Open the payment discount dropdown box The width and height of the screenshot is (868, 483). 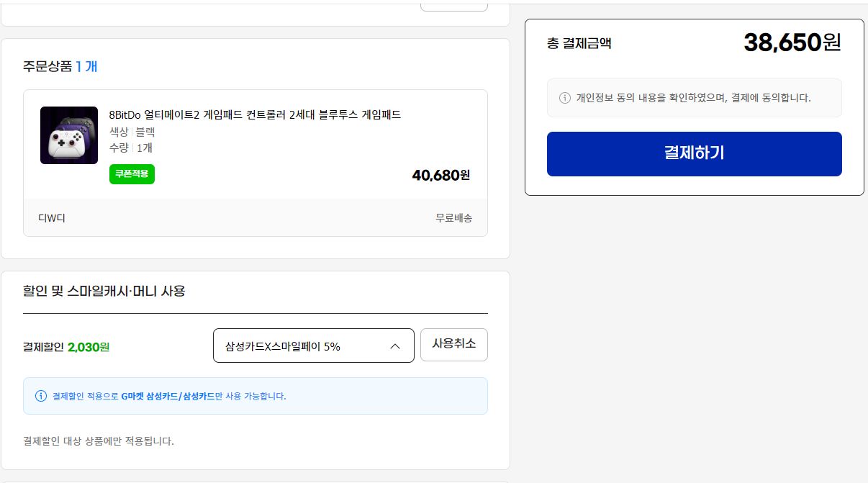(x=313, y=346)
